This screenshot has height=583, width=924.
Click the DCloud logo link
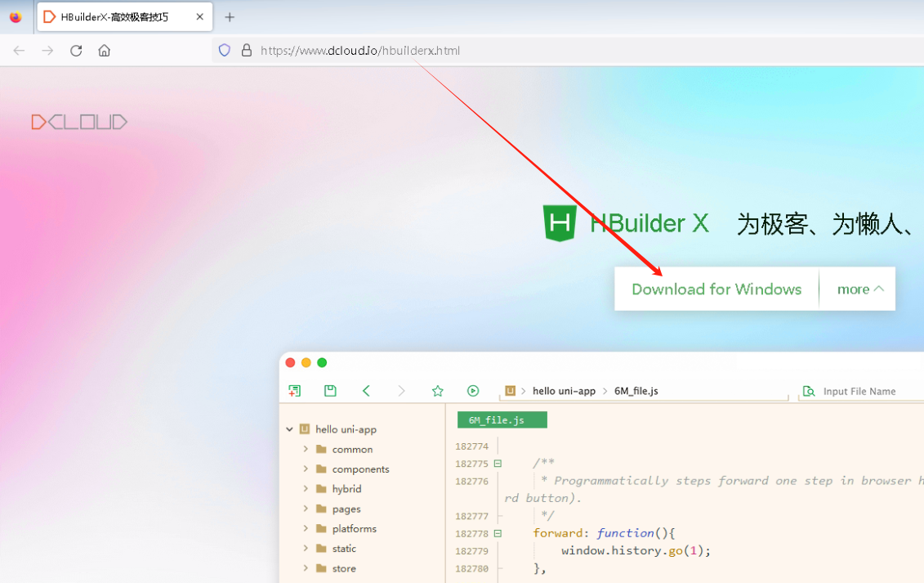tap(79, 123)
